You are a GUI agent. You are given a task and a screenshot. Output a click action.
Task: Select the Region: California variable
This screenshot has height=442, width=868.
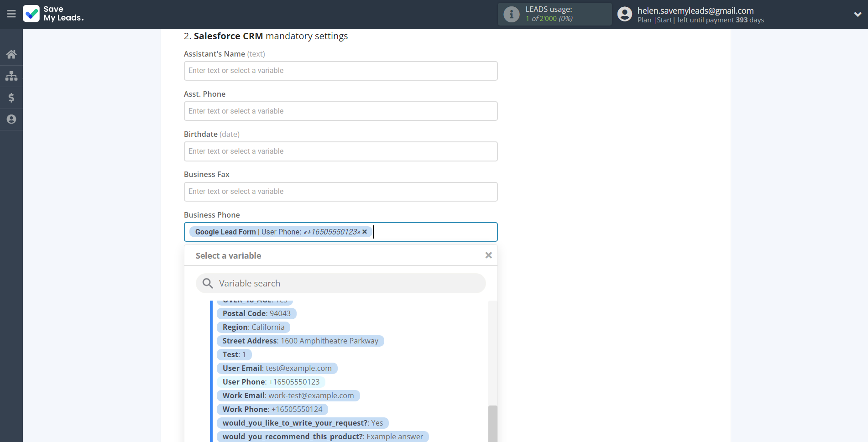[x=253, y=327]
